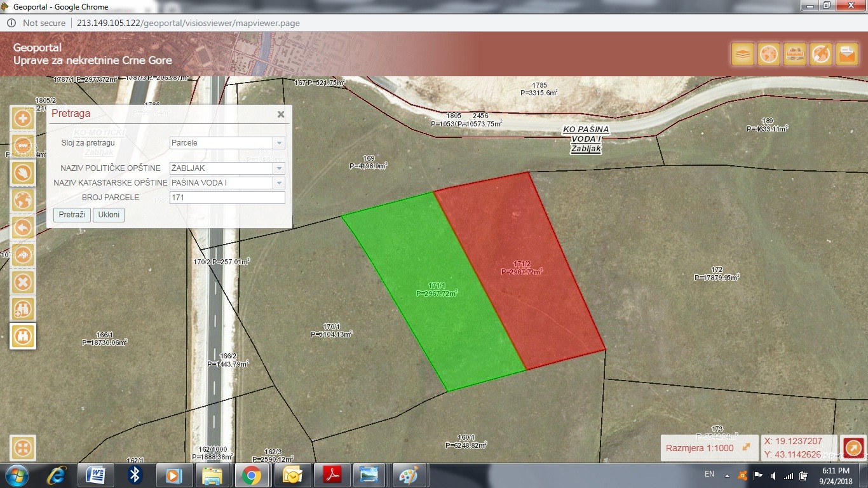This screenshot has height=488, width=868.
Task: Go to previous map view arrow
Action: (x=23, y=227)
